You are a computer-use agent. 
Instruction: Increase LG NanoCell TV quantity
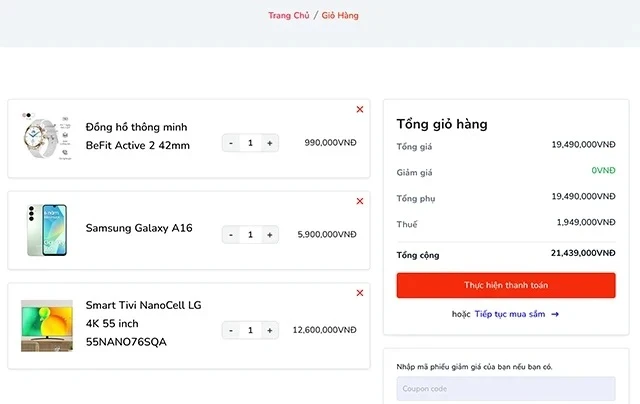click(x=269, y=330)
